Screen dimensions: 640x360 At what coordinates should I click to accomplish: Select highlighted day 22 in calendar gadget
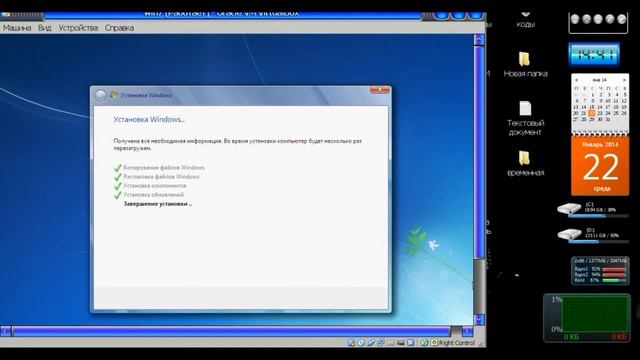click(591, 113)
